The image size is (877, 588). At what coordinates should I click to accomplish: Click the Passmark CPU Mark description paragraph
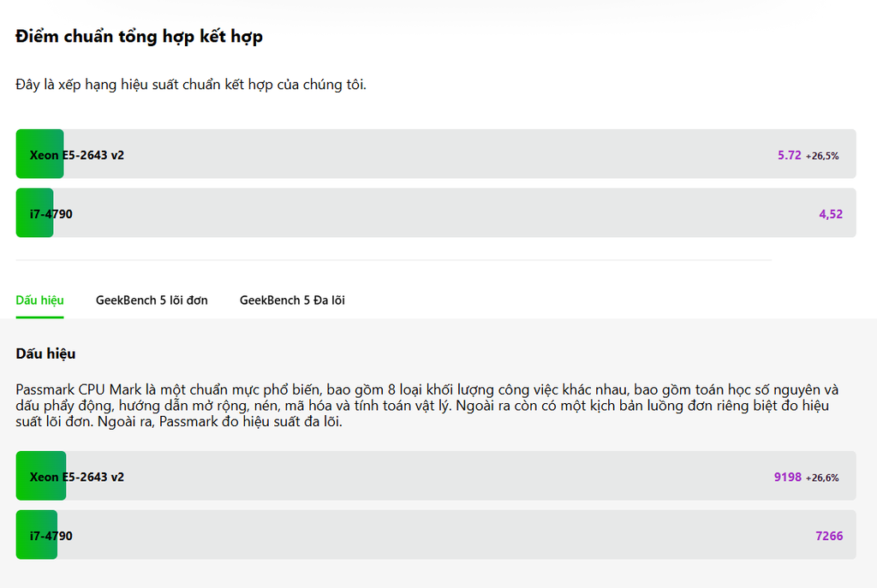click(427, 405)
